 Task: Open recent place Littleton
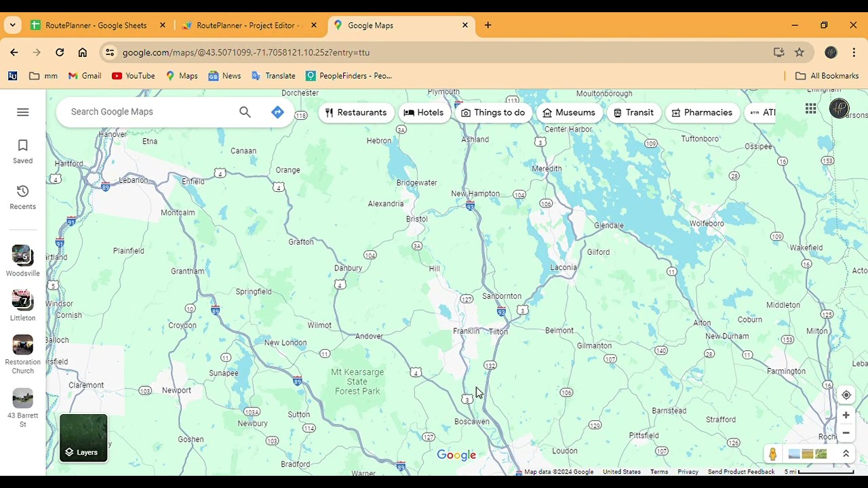tap(22, 306)
